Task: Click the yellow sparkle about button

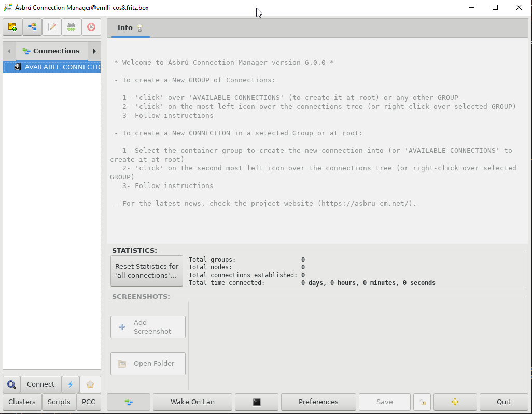Action: pos(455,402)
